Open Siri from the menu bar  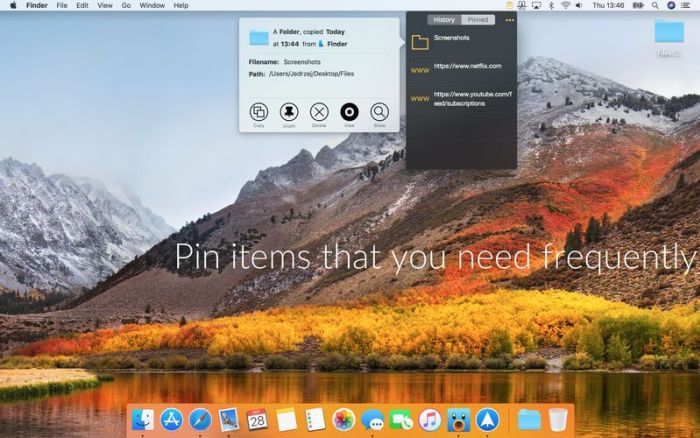point(671,5)
